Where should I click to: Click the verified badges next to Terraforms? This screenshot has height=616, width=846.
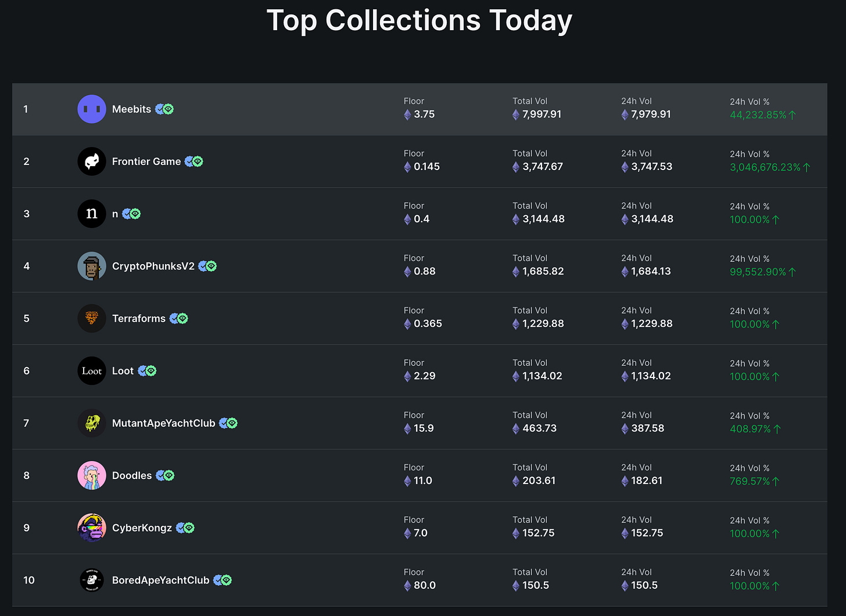tap(179, 318)
